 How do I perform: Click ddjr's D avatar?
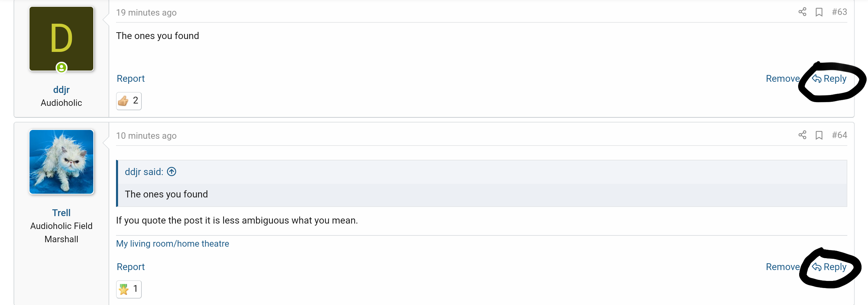tap(61, 39)
